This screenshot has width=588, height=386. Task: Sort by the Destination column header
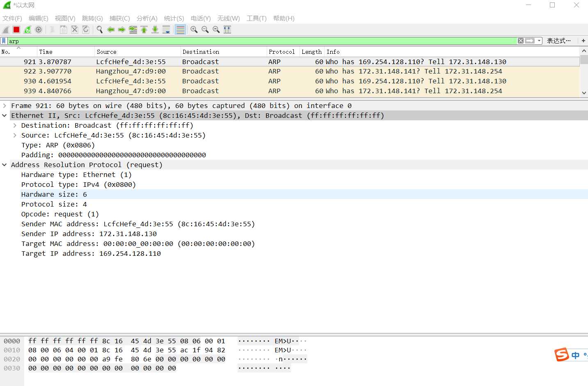tap(224, 52)
